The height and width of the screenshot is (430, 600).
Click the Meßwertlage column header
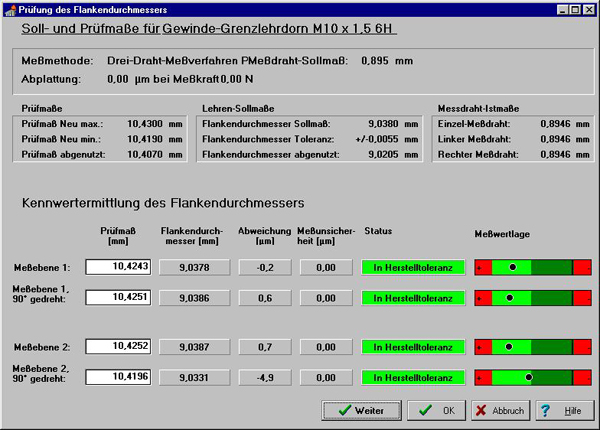pyautogui.click(x=502, y=234)
